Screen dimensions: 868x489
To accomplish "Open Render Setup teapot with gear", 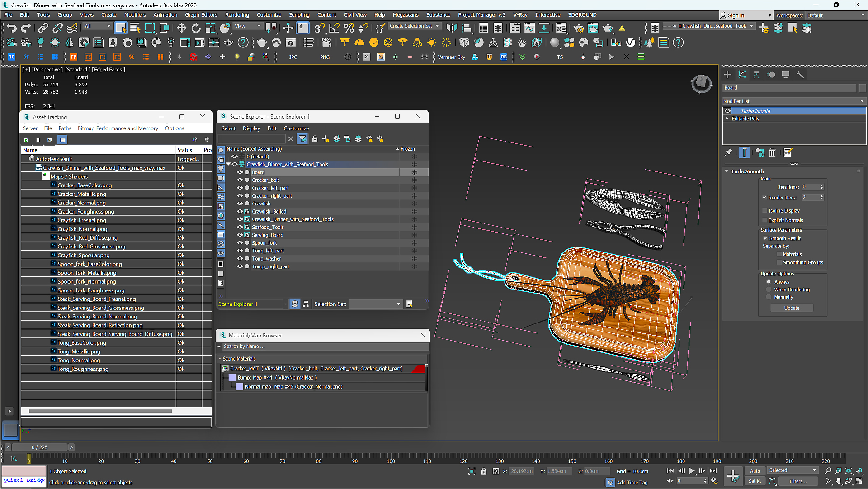I will click(578, 28).
